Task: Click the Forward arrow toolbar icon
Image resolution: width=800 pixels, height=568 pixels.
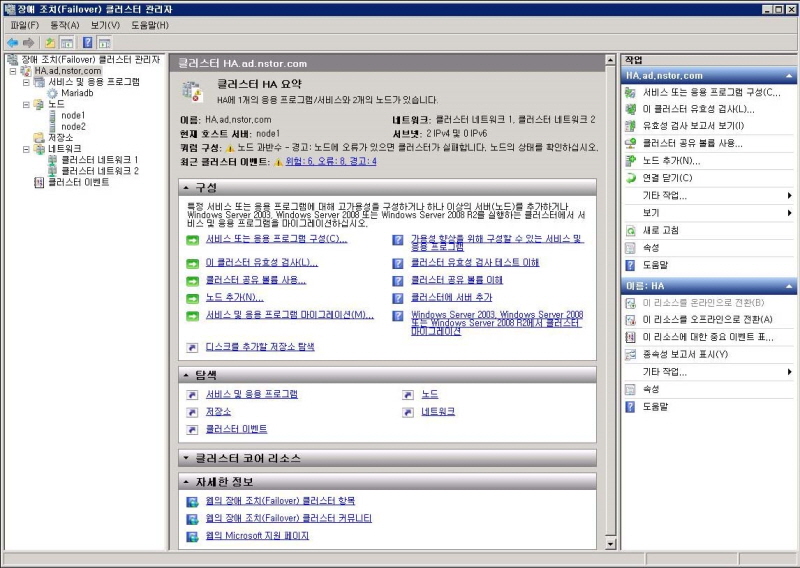Action: pos(29,43)
